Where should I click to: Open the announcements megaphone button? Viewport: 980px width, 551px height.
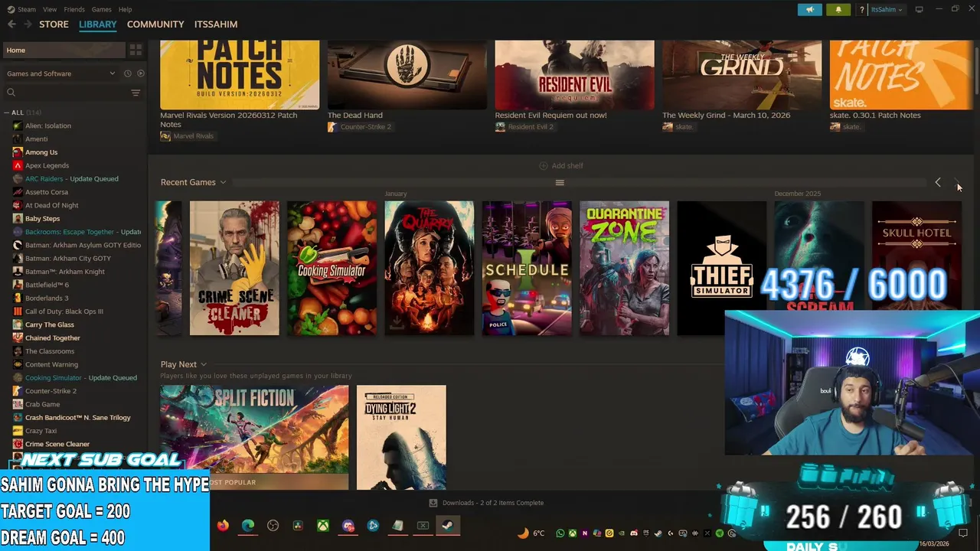[809, 9]
